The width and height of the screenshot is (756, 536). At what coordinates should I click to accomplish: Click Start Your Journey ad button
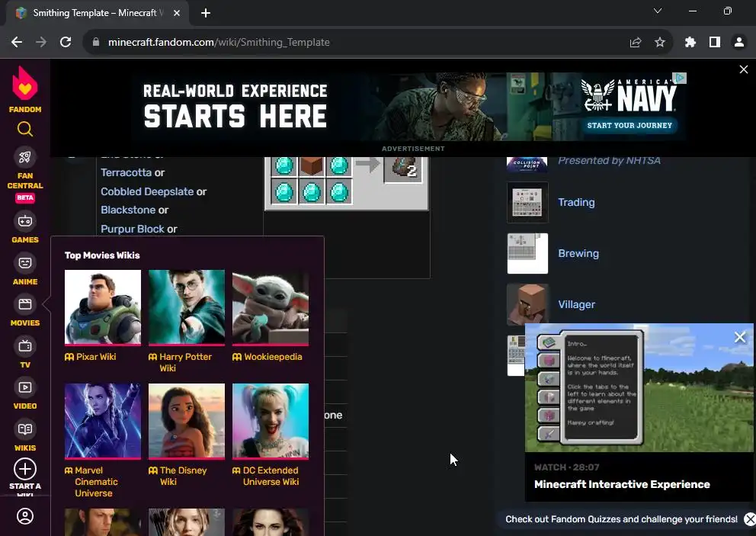point(629,126)
